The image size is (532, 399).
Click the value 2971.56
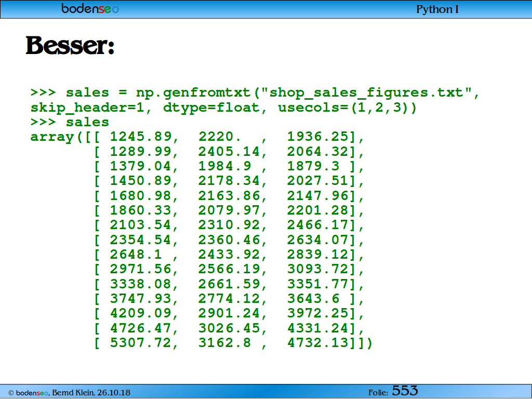coord(141,269)
